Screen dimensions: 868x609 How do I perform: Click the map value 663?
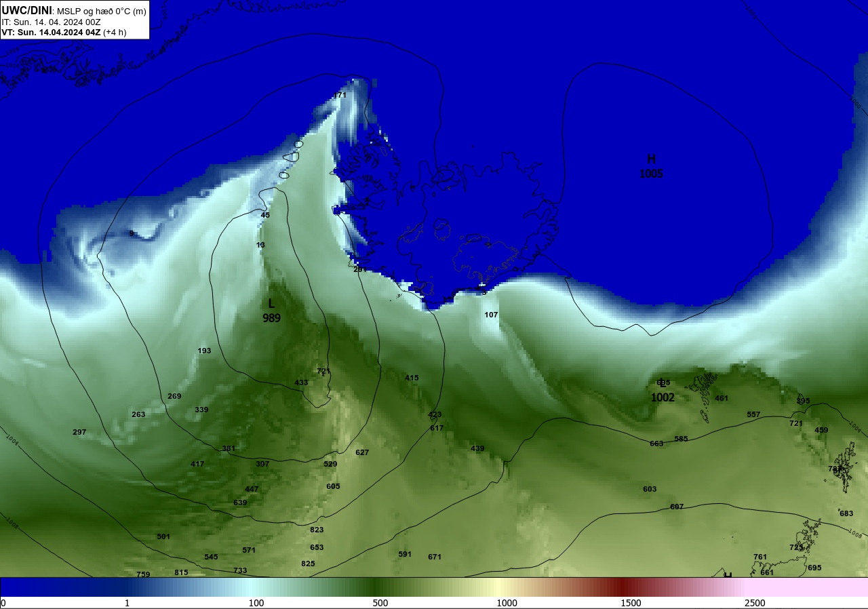tap(656, 444)
